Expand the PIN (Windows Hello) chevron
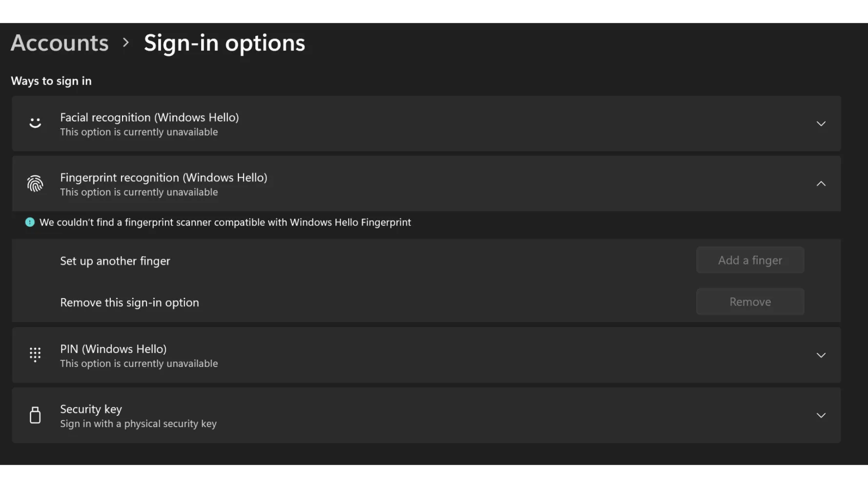The height and width of the screenshot is (488, 868). click(821, 355)
